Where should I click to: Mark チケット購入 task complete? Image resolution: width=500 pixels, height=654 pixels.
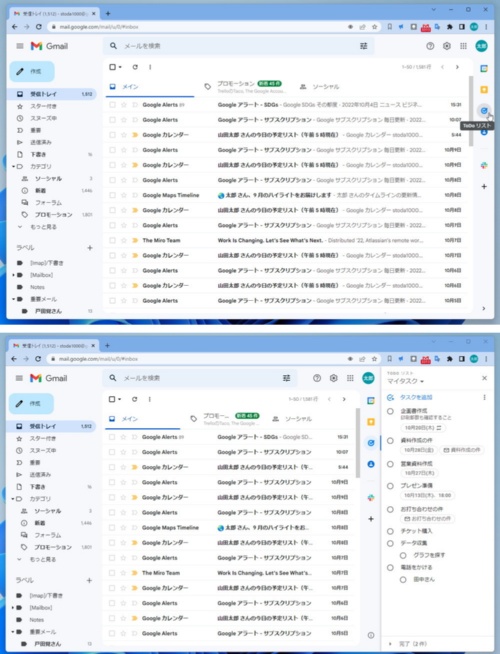click(x=390, y=531)
